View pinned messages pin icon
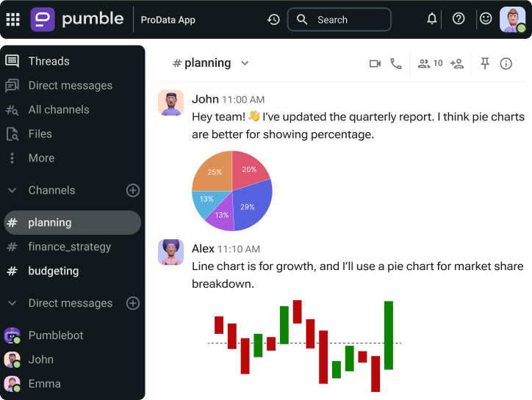Image resolution: width=532 pixels, height=400 pixels. point(485,63)
